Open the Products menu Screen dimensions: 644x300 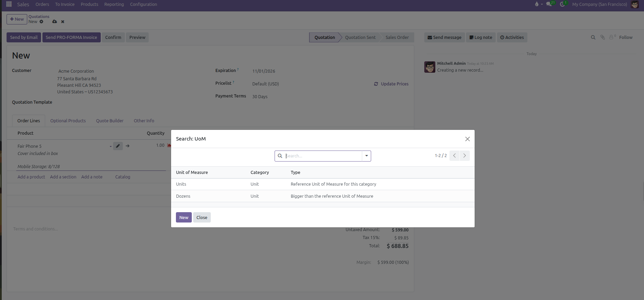click(x=89, y=4)
